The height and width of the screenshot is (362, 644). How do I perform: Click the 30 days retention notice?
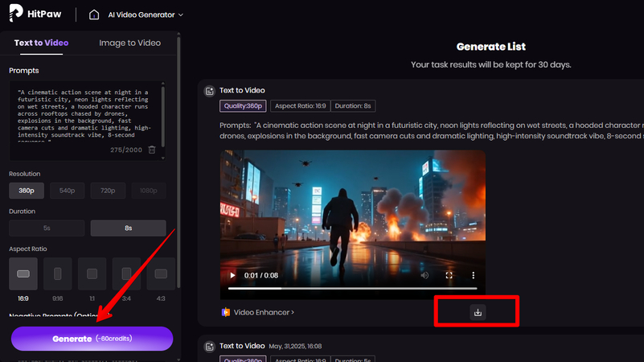point(490,64)
